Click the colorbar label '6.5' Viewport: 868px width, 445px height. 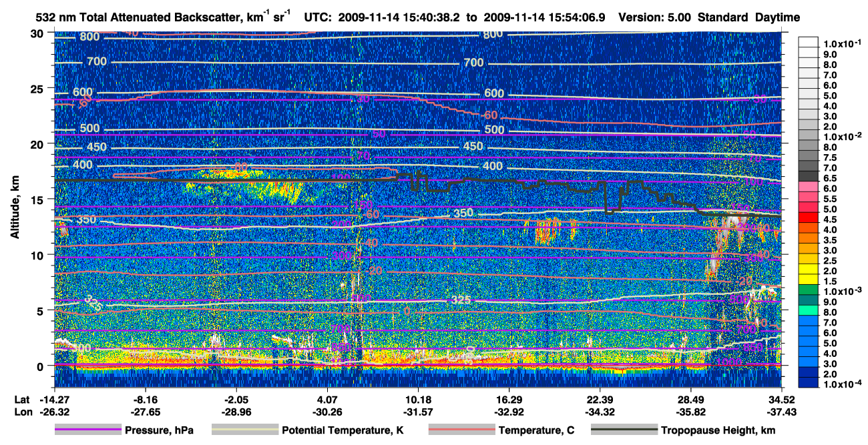point(831,177)
